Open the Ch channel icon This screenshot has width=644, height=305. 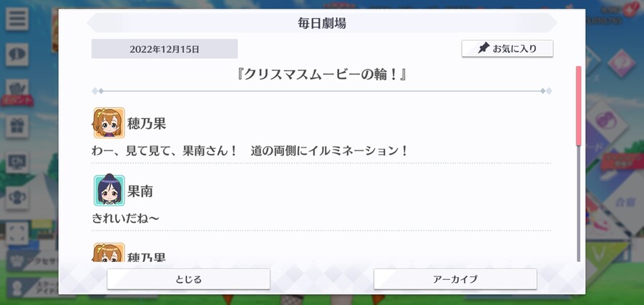click(17, 163)
